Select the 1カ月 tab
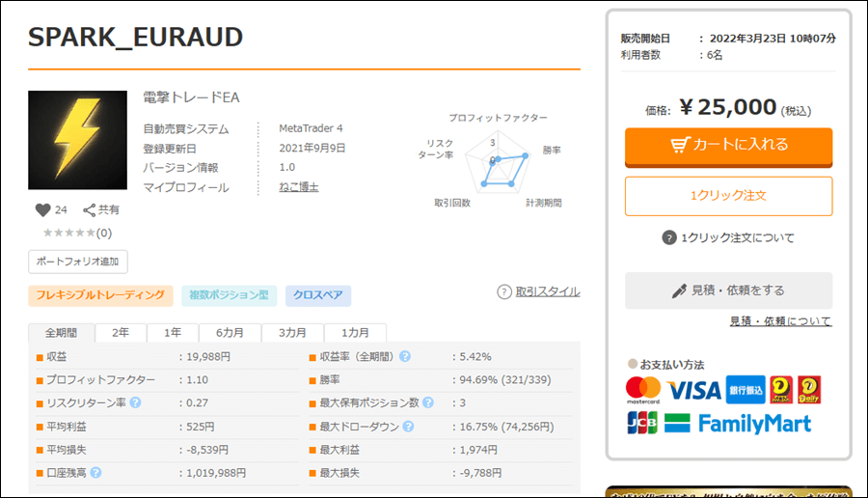Viewport: 868px width, 498px height. [355, 332]
